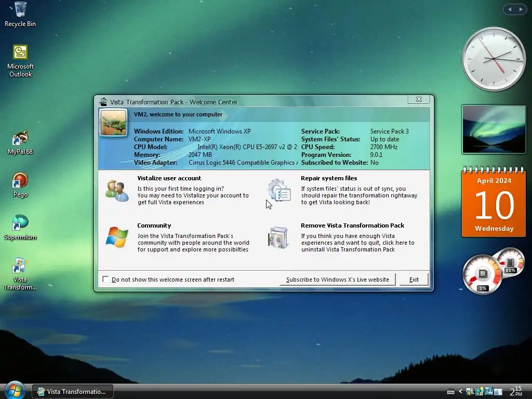This screenshot has height=399, width=532.
Task: Click the '2700 MHz' CPU speed value
Action: coord(384,147)
